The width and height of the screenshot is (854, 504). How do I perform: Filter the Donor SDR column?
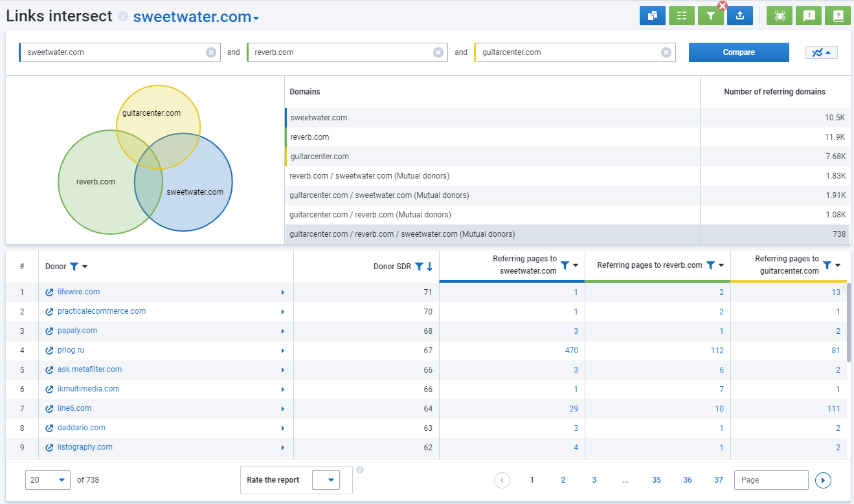pyautogui.click(x=419, y=267)
